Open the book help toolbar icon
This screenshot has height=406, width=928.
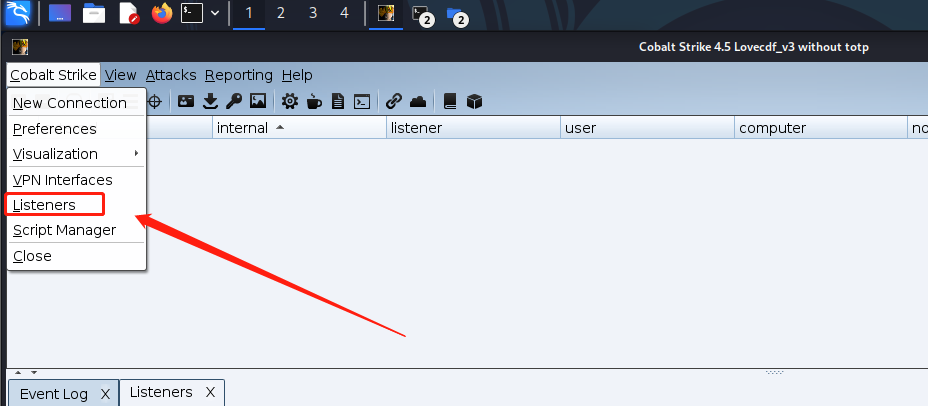pyautogui.click(x=450, y=101)
